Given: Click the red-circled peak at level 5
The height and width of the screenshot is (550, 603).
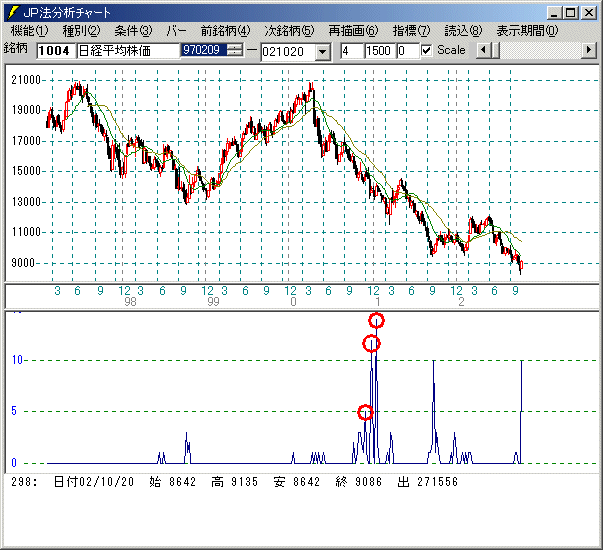Looking at the screenshot, I should [x=365, y=412].
